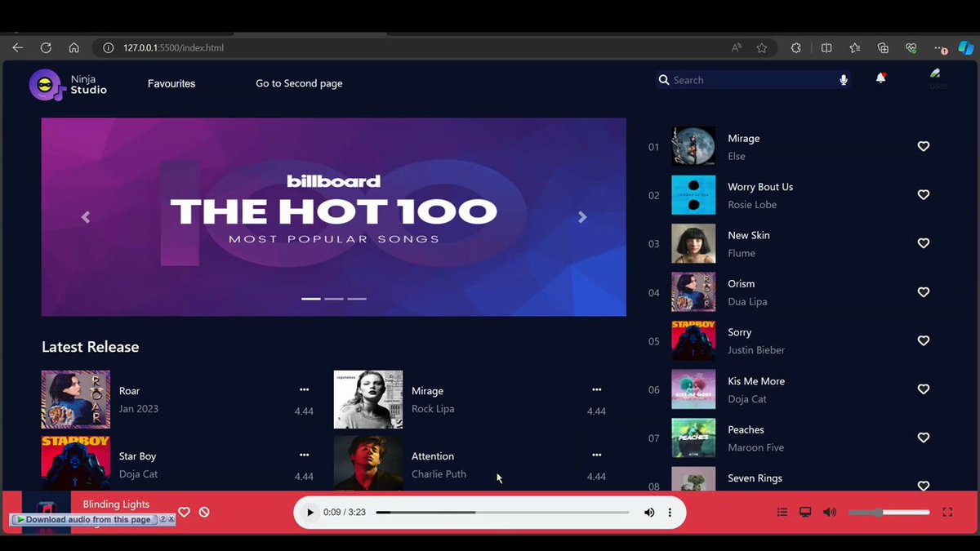The width and height of the screenshot is (980, 551).
Task: Select the first carousel indicator
Action: [x=311, y=299]
